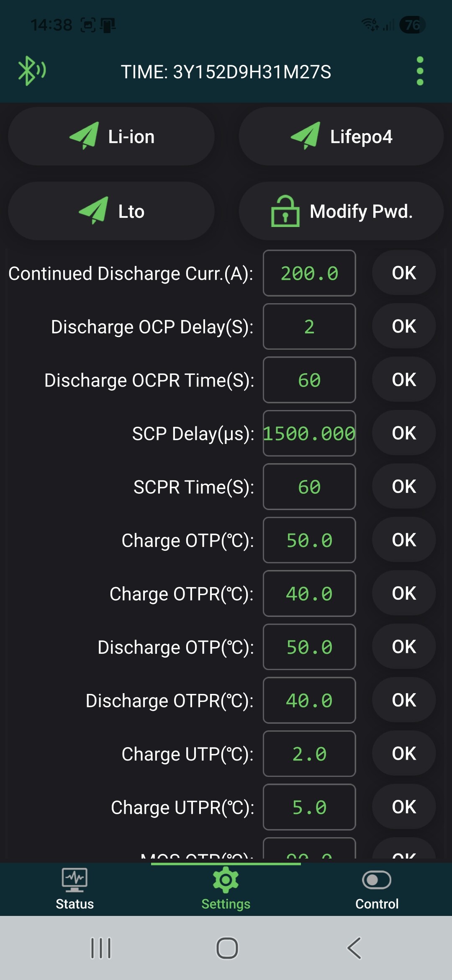Tap the Lifepo4 paper plane icon

[306, 136]
